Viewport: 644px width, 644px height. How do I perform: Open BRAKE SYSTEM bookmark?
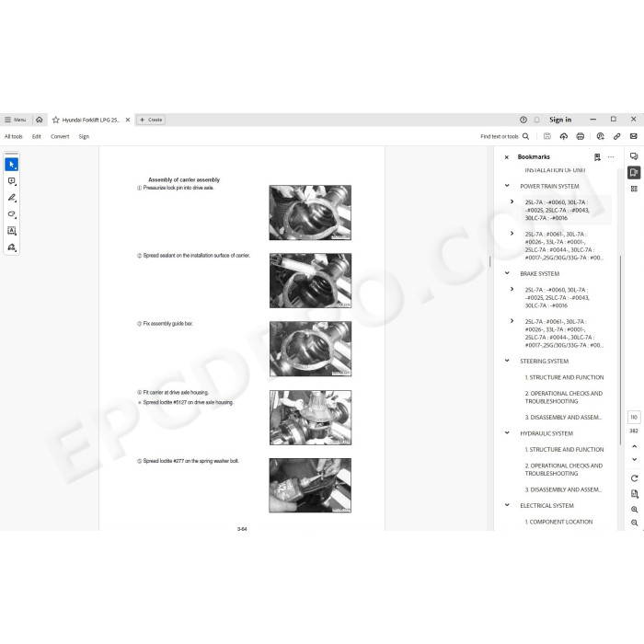coord(540,274)
